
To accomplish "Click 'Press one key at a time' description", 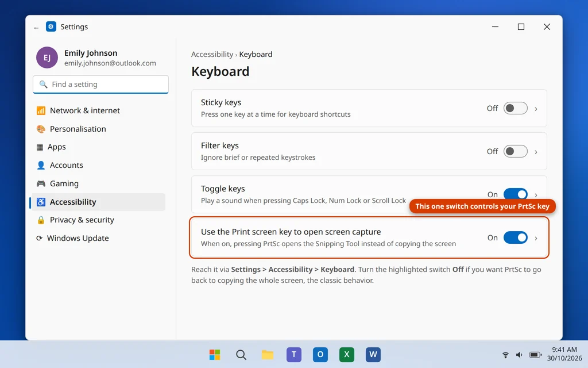I will pos(276,114).
